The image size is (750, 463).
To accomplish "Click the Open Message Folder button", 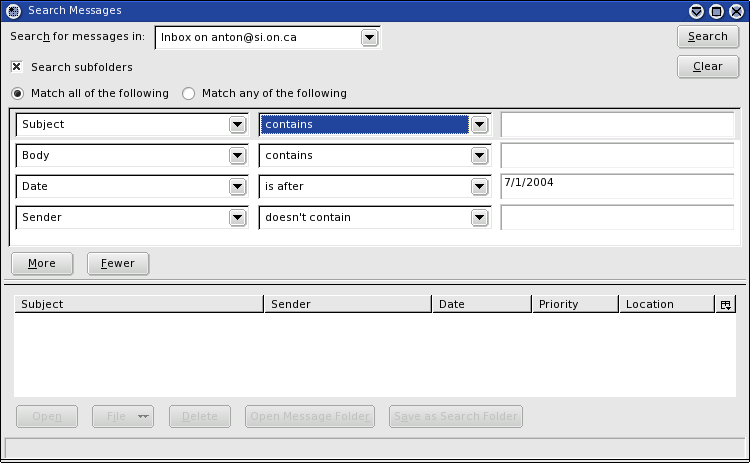I will point(310,417).
